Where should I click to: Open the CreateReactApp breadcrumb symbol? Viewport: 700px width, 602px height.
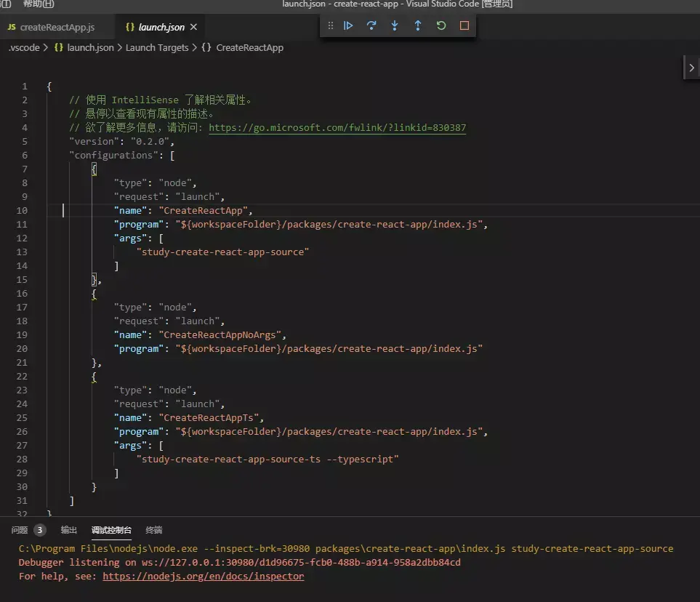249,47
